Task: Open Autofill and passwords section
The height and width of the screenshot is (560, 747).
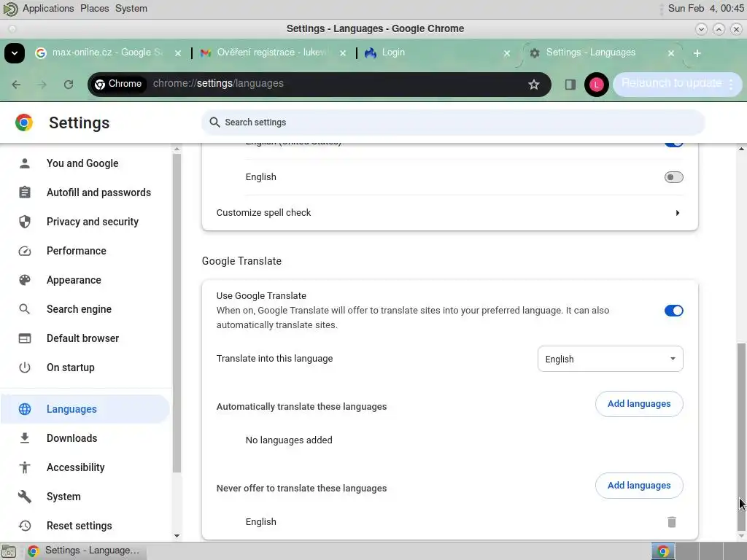Action: (x=98, y=192)
